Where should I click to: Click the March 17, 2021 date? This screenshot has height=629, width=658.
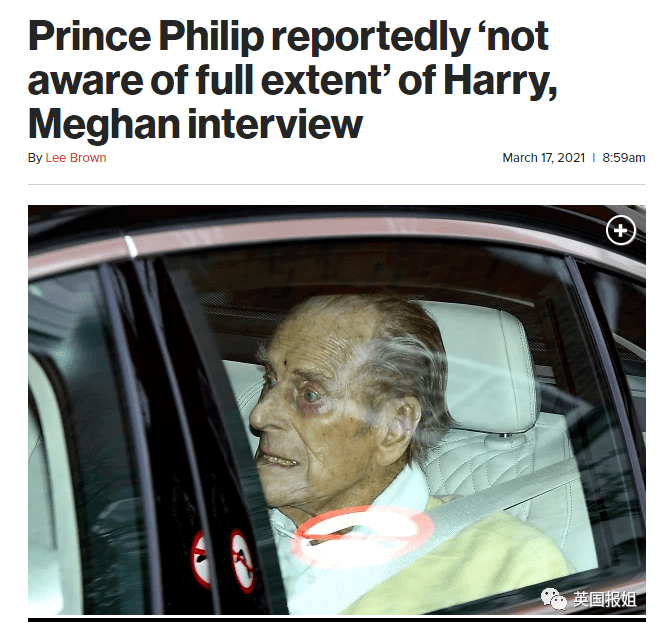(543, 158)
